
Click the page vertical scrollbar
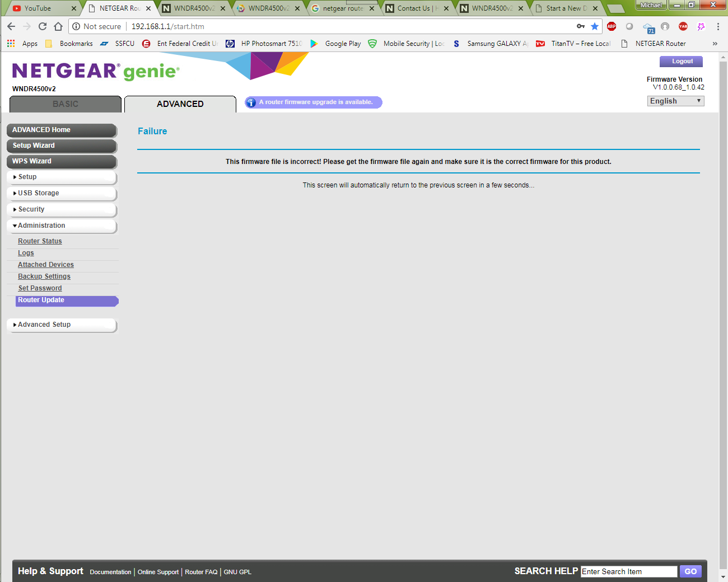tap(723, 316)
